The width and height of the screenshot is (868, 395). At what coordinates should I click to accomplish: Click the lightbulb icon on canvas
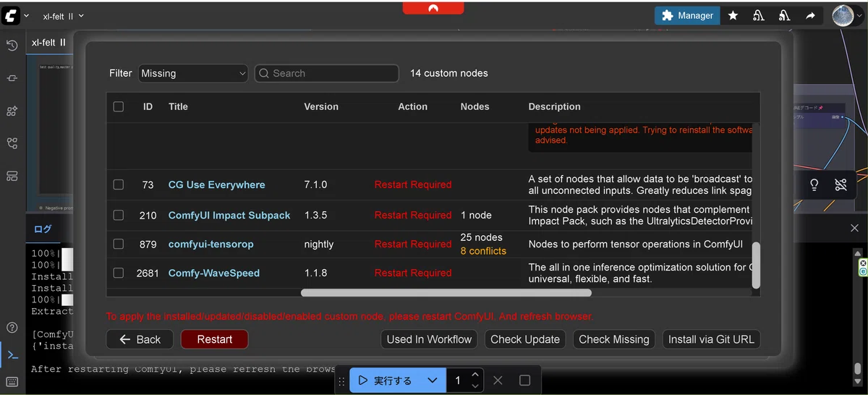814,185
